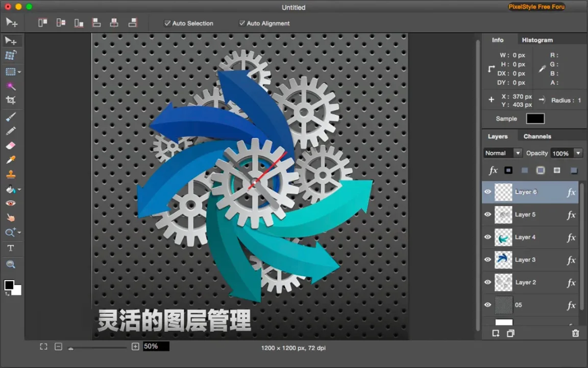Hide Layer 3 with eye icon
This screenshot has width=588, height=368.
pos(487,260)
